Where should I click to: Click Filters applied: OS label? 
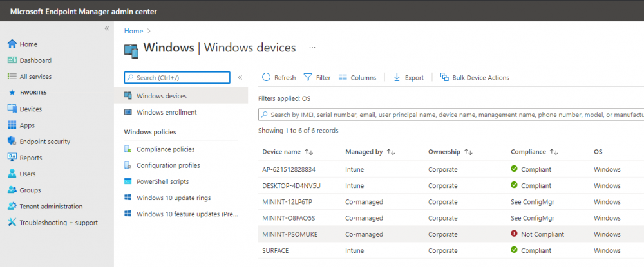284,99
